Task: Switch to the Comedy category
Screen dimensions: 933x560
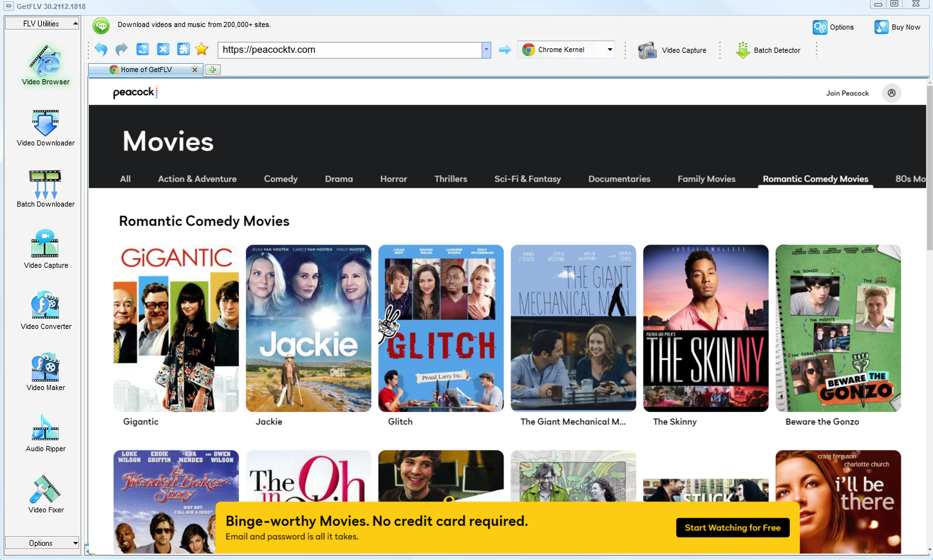Action: pyautogui.click(x=281, y=179)
